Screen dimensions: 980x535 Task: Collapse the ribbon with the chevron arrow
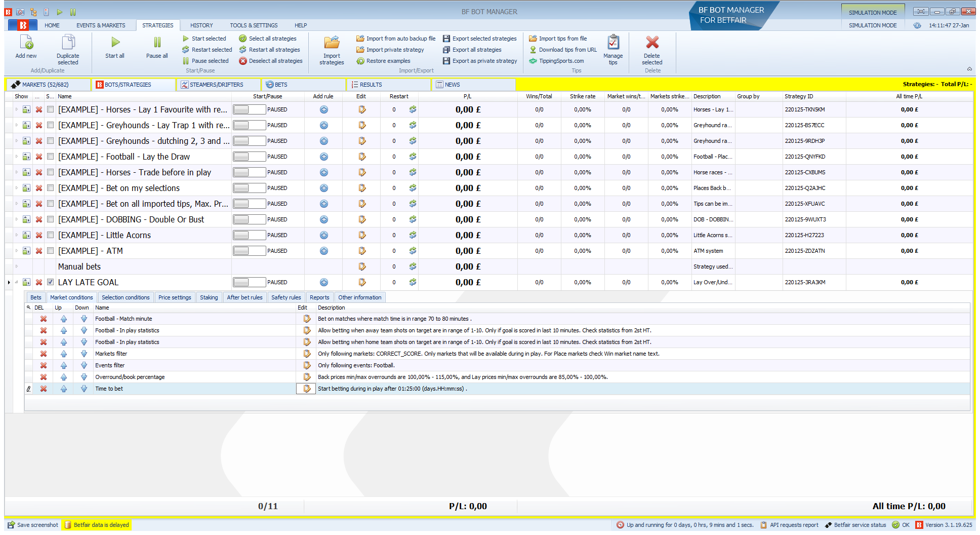pyautogui.click(x=969, y=69)
